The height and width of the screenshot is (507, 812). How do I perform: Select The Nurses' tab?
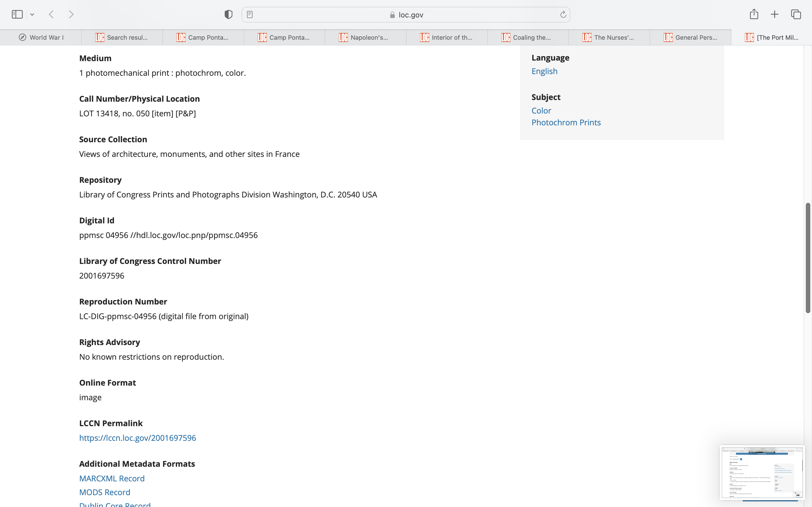[609, 37]
